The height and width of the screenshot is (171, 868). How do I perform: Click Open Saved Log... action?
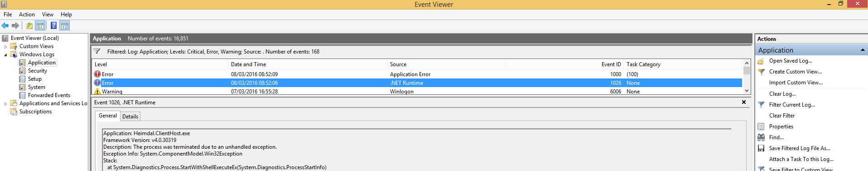[x=791, y=61]
